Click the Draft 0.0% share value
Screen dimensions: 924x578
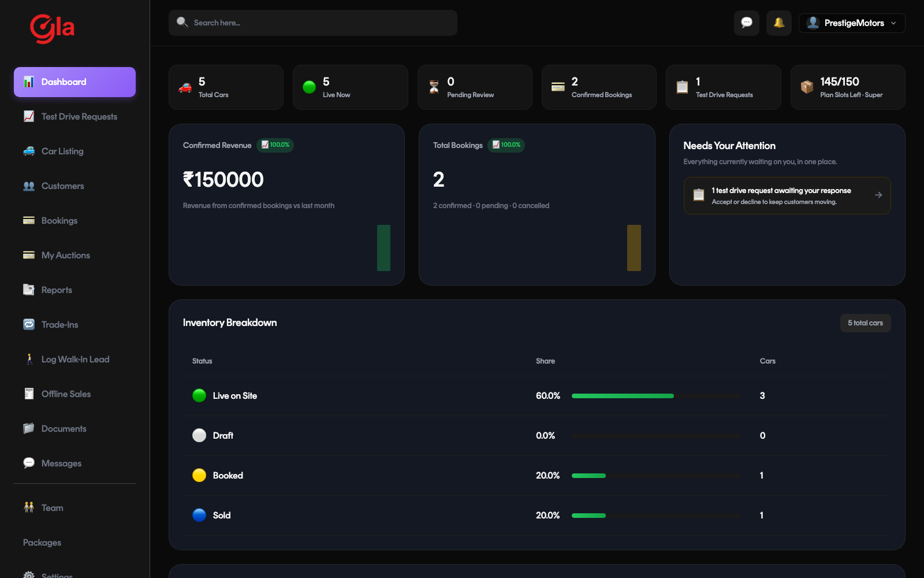click(x=545, y=436)
